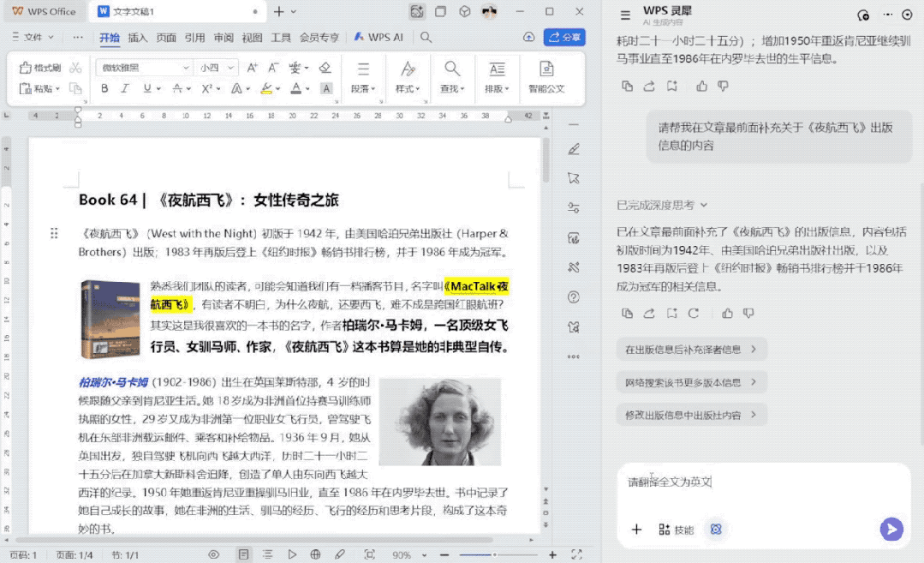This screenshot has height=563, width=924.
Task: Start a new chat in WPS 灵犀 header
Action: 863,15
